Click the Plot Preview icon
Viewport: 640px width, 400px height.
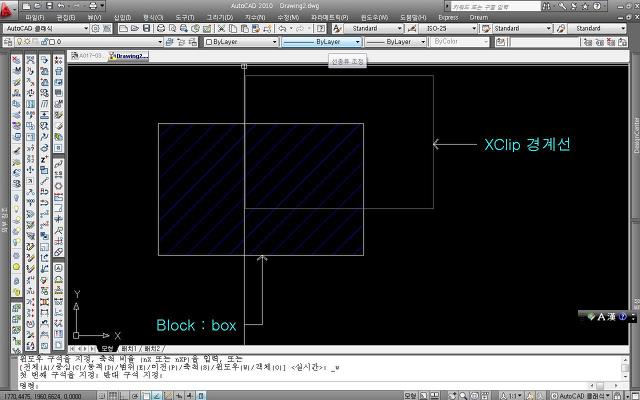pos(172,28)
